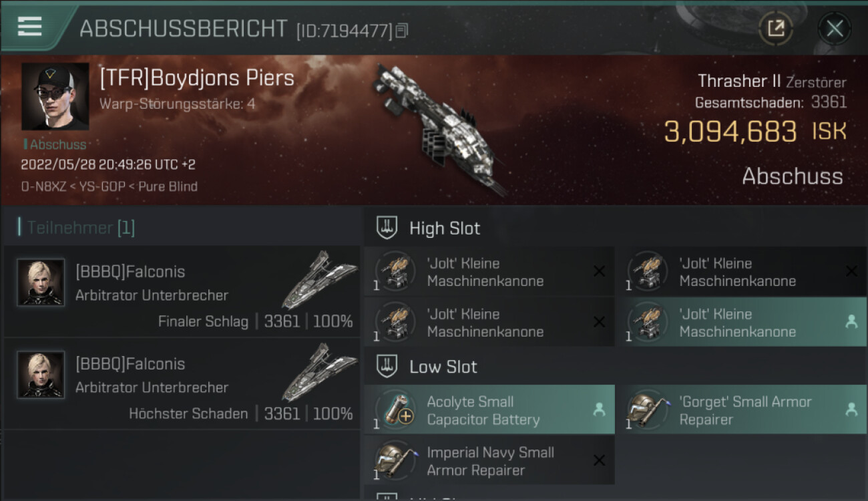Click the High Slot section icon
This screenshot has width=868, height=501.
pyautogui.click(x=387, y=228)
